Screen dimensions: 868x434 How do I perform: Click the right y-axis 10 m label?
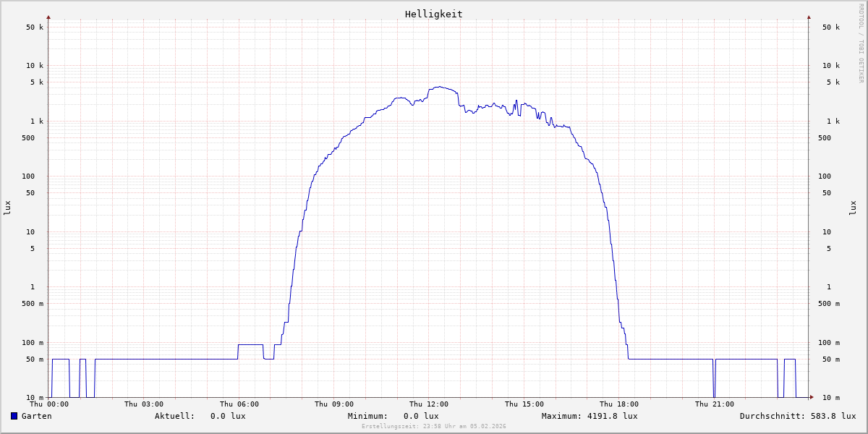[x=830, y=398]
